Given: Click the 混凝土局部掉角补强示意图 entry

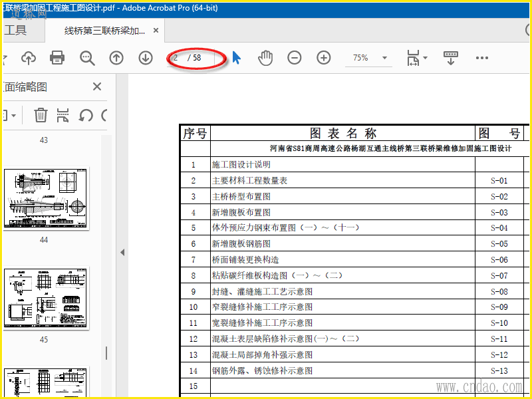Looking at the screenshot, I should pyautogui.click(x=262, y=355).
